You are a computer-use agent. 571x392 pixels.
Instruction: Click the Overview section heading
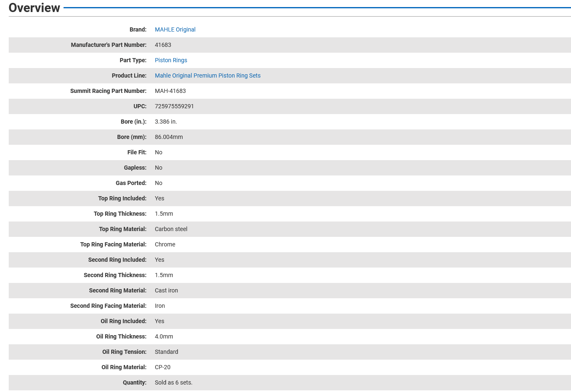(x=34, y=8)
